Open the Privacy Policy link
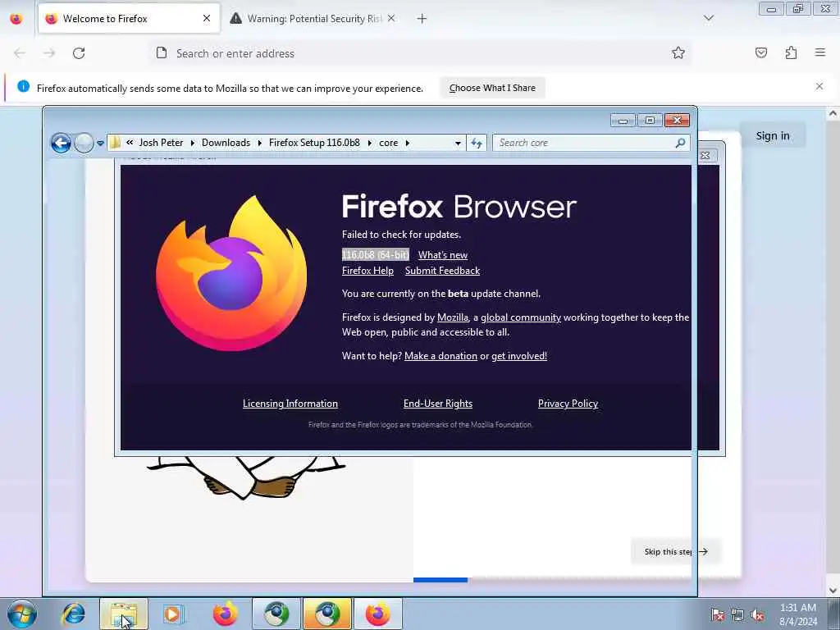This screenshot has width=840, height=630. (x=568, y=404)
